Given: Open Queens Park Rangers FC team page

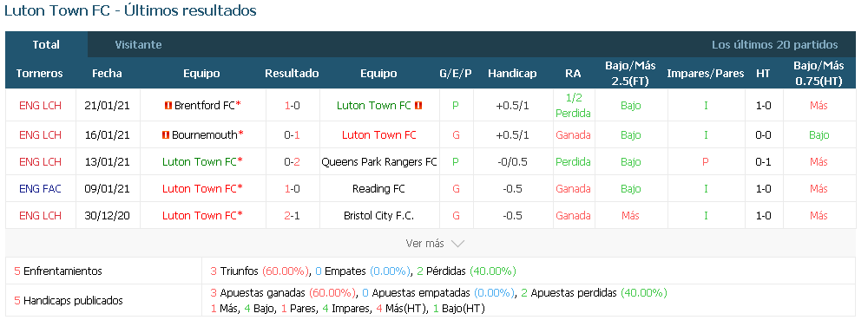Looking at the screenshot, I should (379, 162).
